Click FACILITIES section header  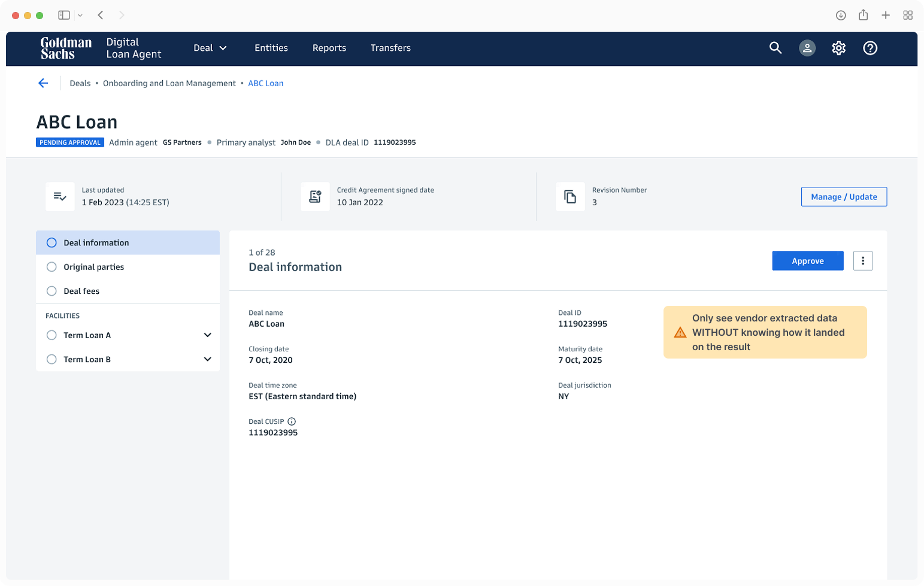point(63,315)
